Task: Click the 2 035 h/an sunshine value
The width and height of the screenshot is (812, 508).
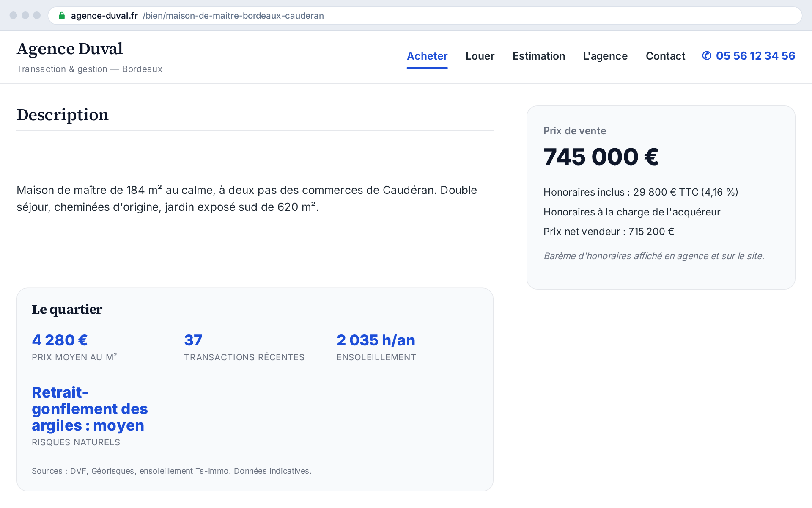Action: click(376, 340)
